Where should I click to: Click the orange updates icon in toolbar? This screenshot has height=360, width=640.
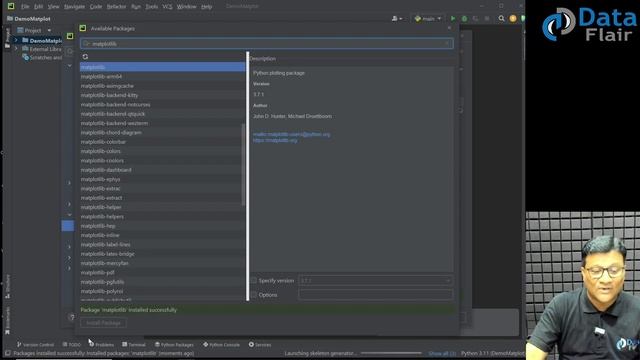(513, 18)
